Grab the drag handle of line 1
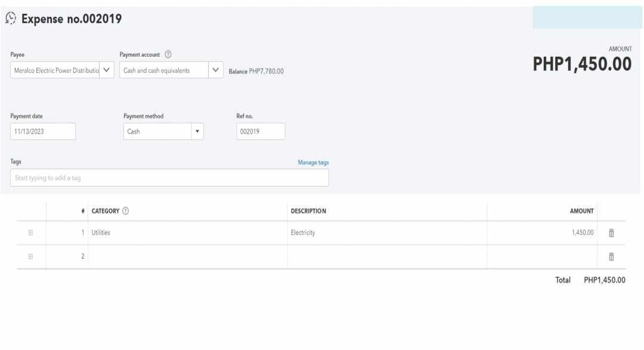Image resolution: width=644 pixels, height=350 pixels. [x=30, y=233]
